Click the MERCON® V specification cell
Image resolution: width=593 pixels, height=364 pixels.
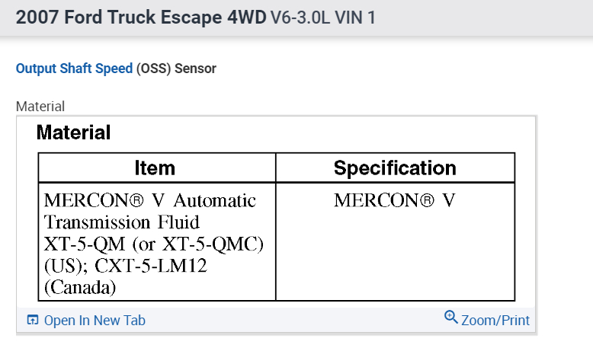click(x=394, y=201)
